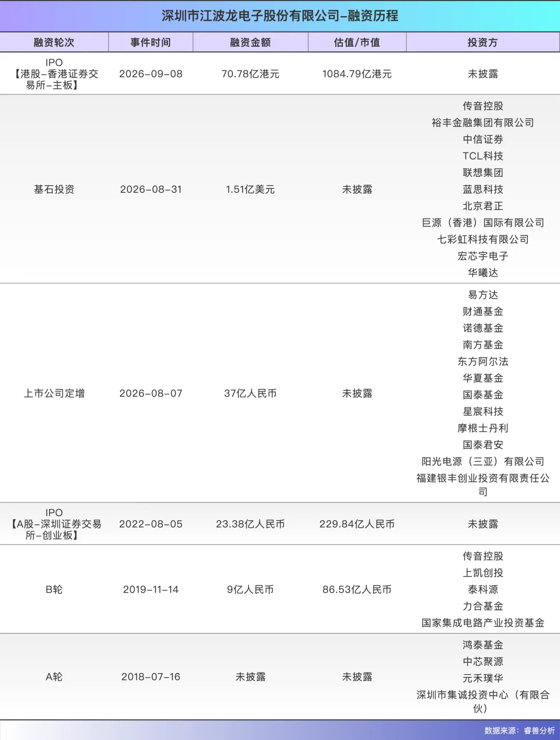This screenshot has height=740, width=560.
Task: Click the amount 9亿人民币
Action: (x=250, y=589)
